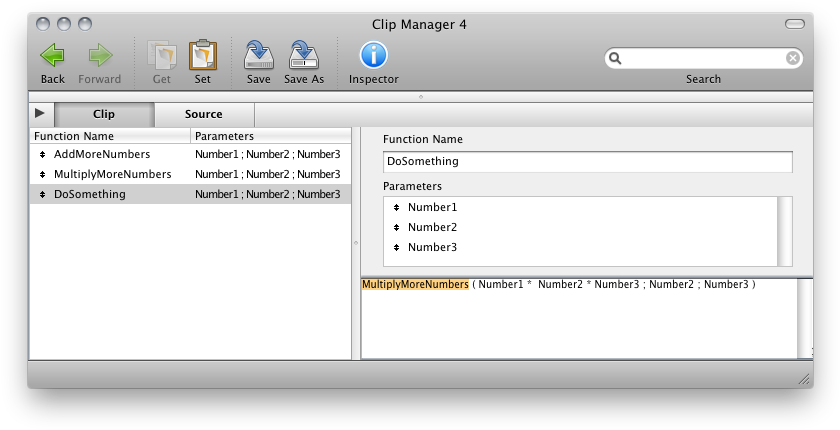The height and width of the screenshot is (430, 840).
Task: Toggle the toolbar pill button in title bar
Action: pos(794,23)
